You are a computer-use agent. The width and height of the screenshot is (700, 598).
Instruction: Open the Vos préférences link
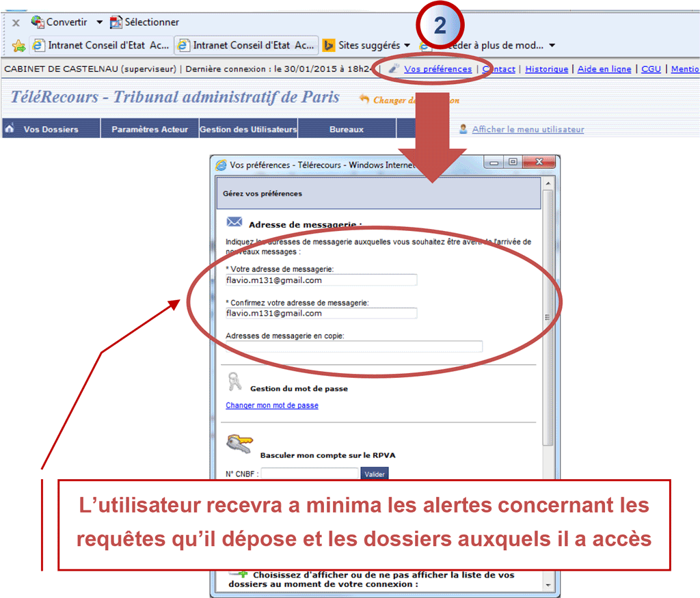click(438, 69)
